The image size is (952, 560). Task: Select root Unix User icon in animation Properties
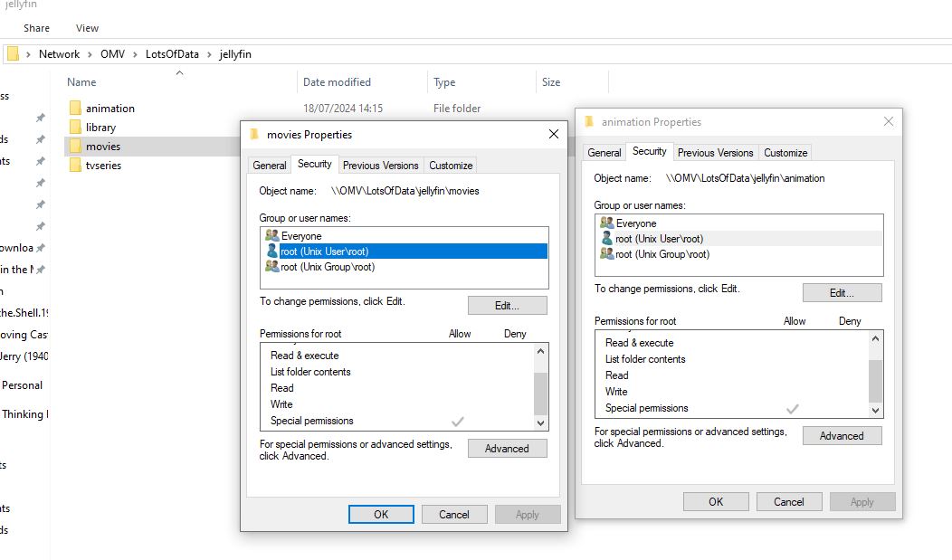click(x=606, y=239)
